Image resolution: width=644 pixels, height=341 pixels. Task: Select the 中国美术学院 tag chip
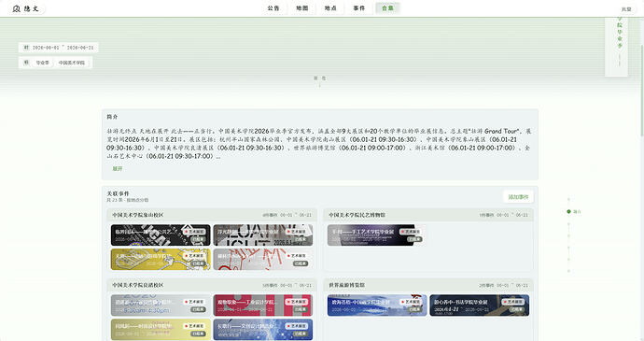(x=72, y=63)
